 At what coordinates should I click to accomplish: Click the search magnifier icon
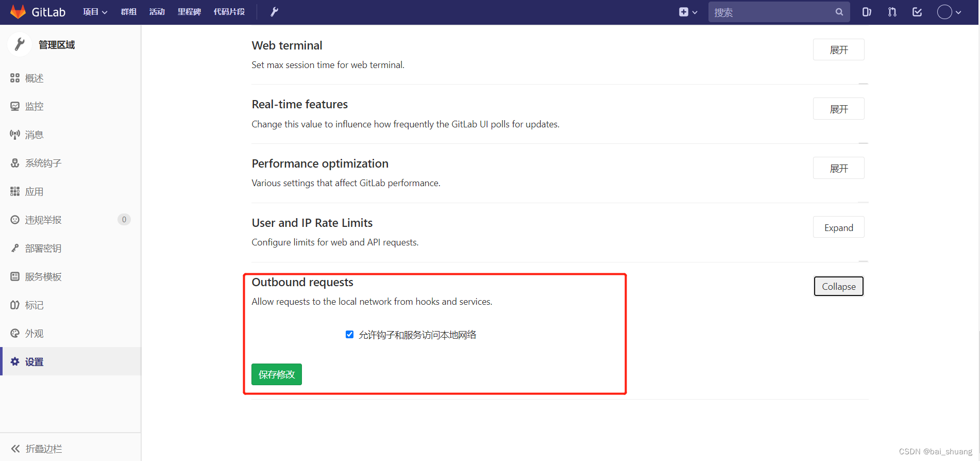pos(839,12)
